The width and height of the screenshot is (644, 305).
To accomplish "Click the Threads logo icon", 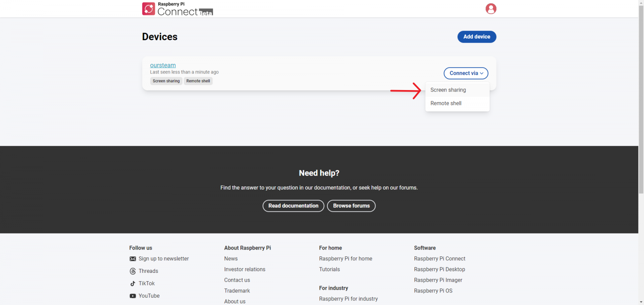I will [133, 271].
